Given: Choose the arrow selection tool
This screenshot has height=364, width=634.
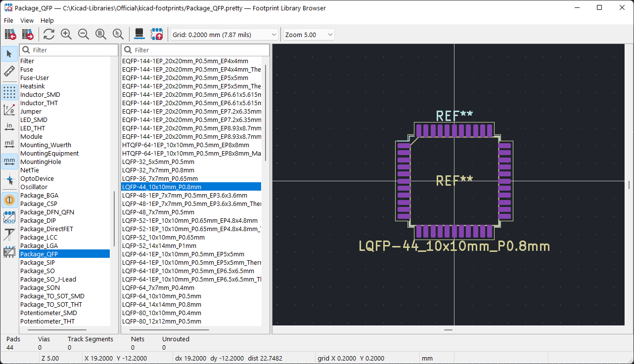Looking at the screenshot, I should click(9, 54).
